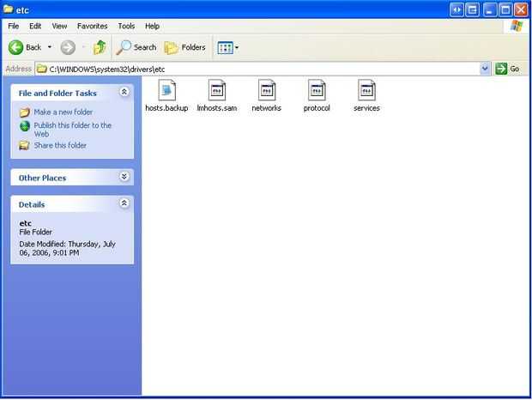Select the services file icon

click(x=366, y=90)
